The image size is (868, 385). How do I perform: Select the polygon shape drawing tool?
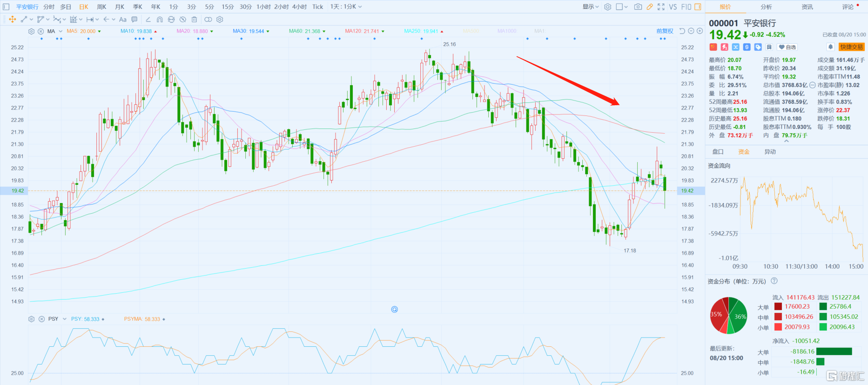pos(40,19)
